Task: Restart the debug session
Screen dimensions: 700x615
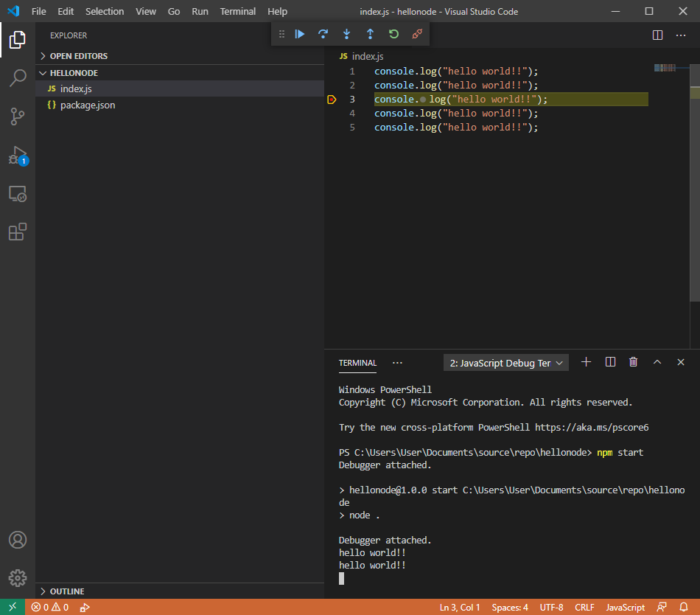Action: click(x=393, y=34)
